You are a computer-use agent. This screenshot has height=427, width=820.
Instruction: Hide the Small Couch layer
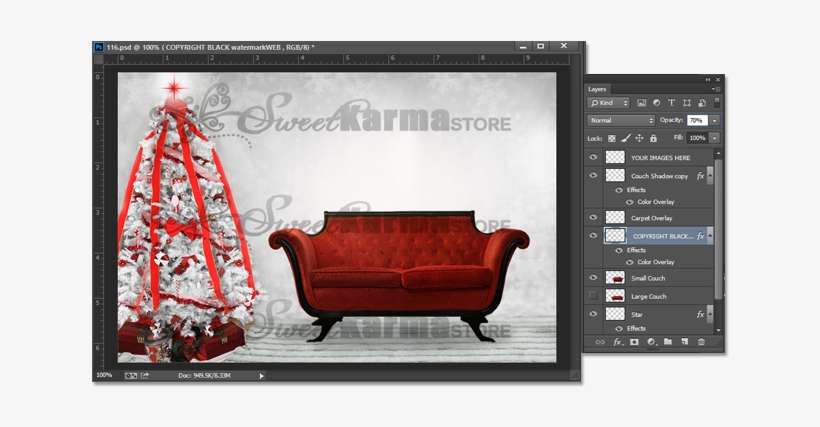pyautogui.click(x=593, y=278)
